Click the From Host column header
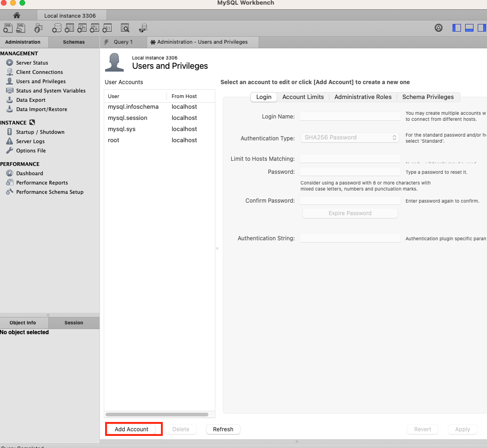 click(x=191, y=96)
